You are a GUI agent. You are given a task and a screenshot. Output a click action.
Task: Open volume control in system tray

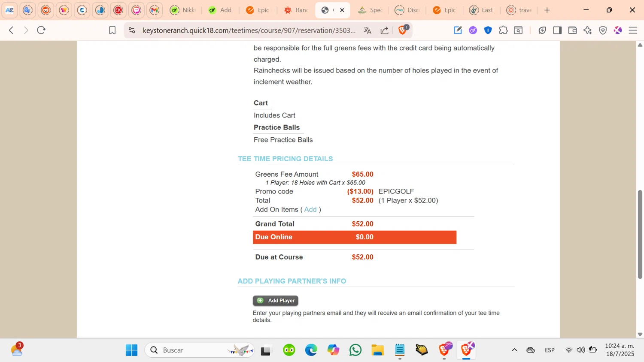point(581,350)
